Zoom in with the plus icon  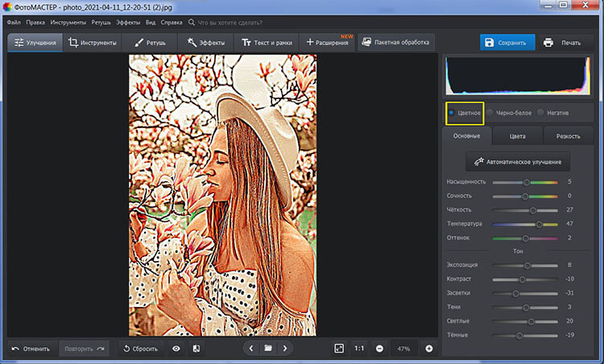point(428,349)
